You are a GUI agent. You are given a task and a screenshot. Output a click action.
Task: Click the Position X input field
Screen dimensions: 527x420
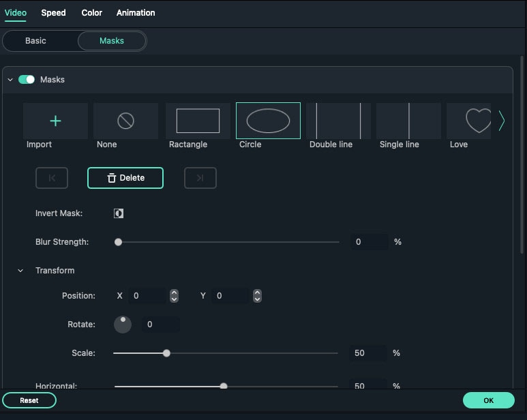(147, 296)
